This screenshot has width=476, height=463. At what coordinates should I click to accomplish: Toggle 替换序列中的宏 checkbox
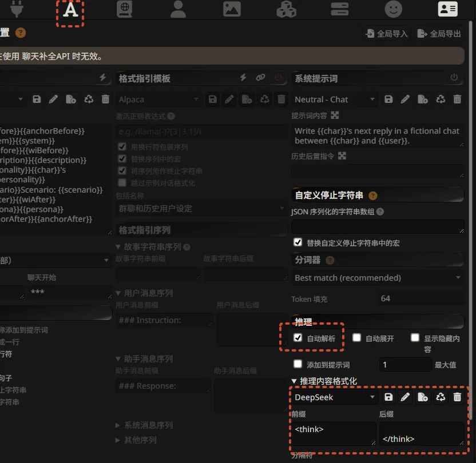point(122,158)
